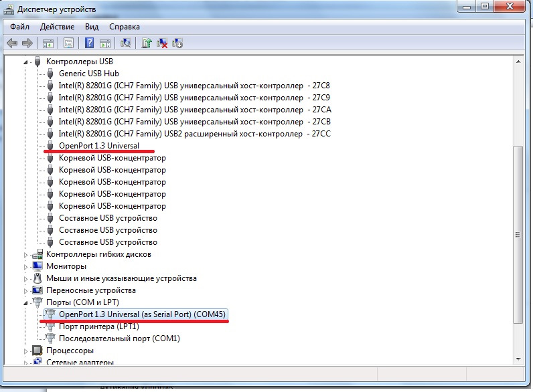
Task: Collapse the Контроллеры USB node
Action: [x=25, y=62]
